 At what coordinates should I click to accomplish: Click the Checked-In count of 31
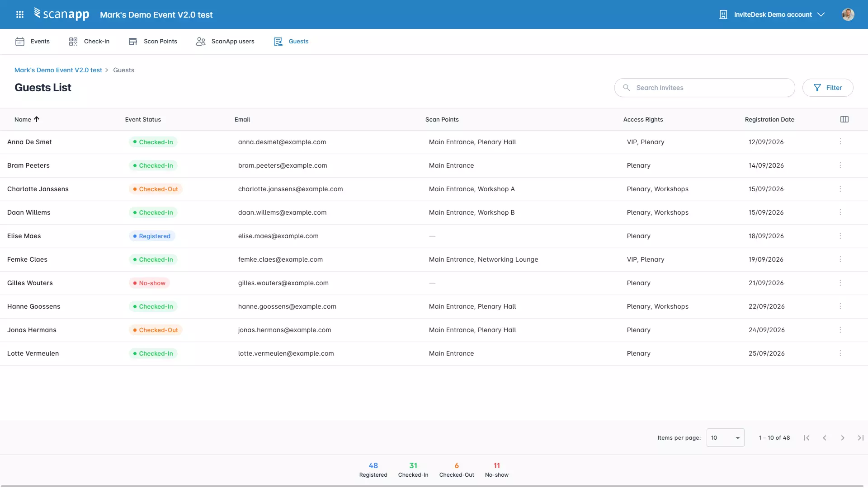pyautogui.click(x=413, y=469)
